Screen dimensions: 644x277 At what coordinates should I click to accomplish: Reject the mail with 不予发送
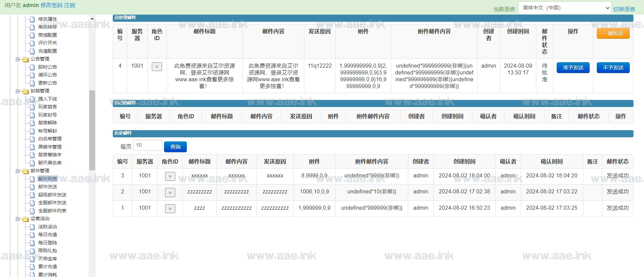coord(613,68)
